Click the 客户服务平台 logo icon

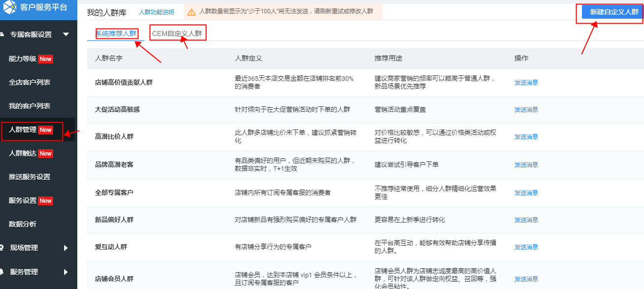click(x=10, y=7)
